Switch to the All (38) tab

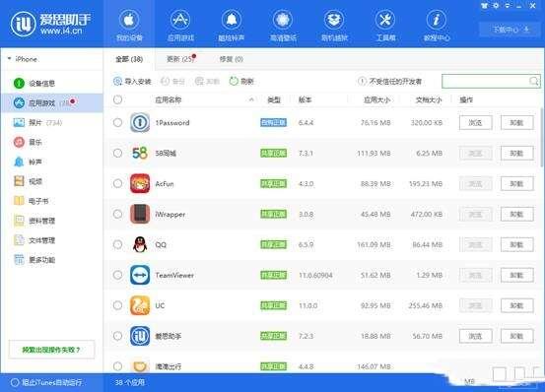(x=129, y=59)
